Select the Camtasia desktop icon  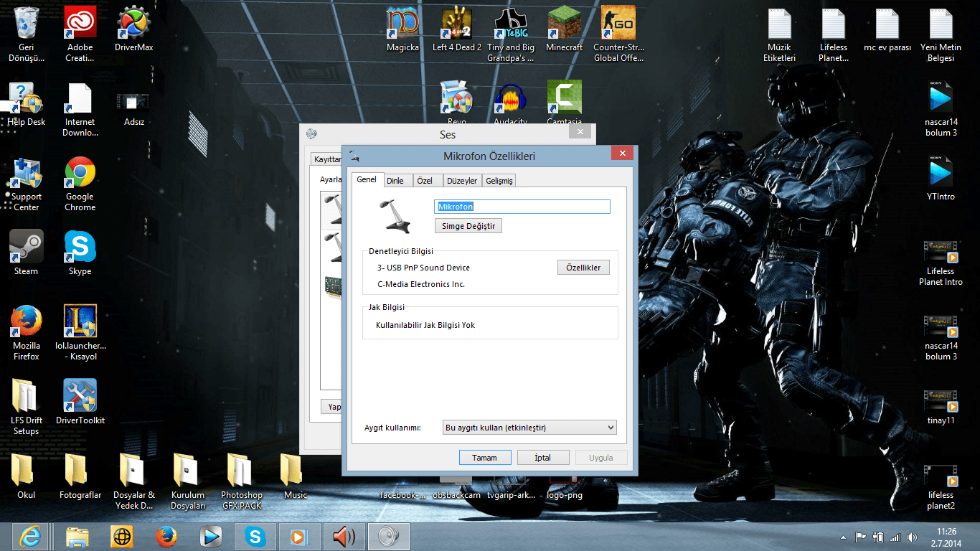[565, 103]
